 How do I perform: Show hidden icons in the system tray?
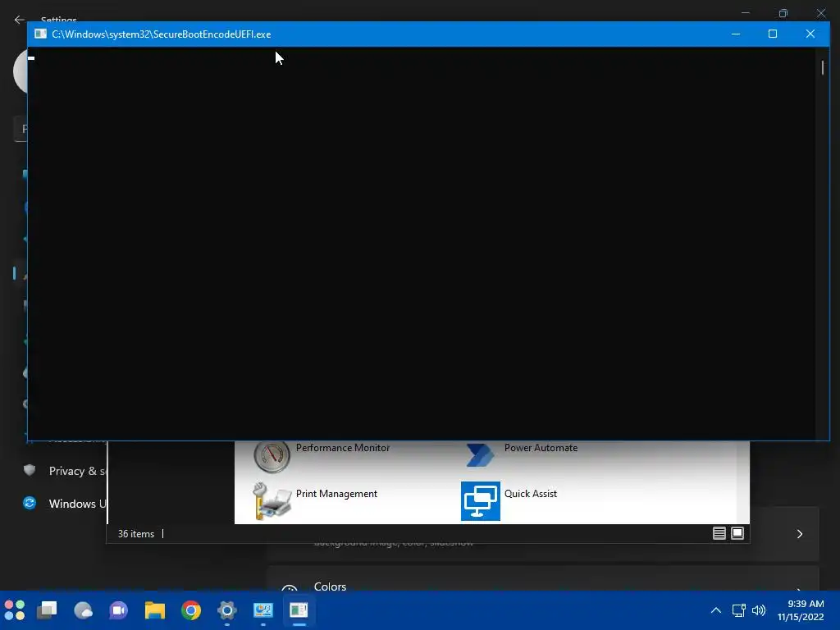715,610
